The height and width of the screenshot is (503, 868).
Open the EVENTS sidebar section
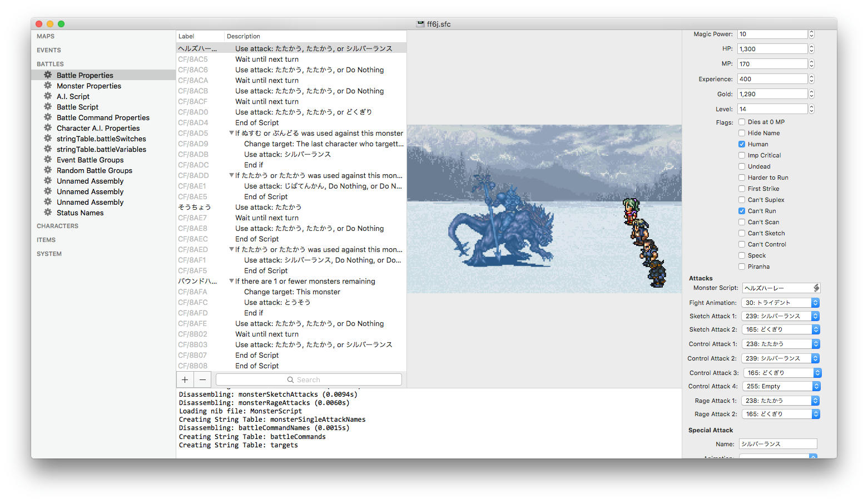coord(49,50)
